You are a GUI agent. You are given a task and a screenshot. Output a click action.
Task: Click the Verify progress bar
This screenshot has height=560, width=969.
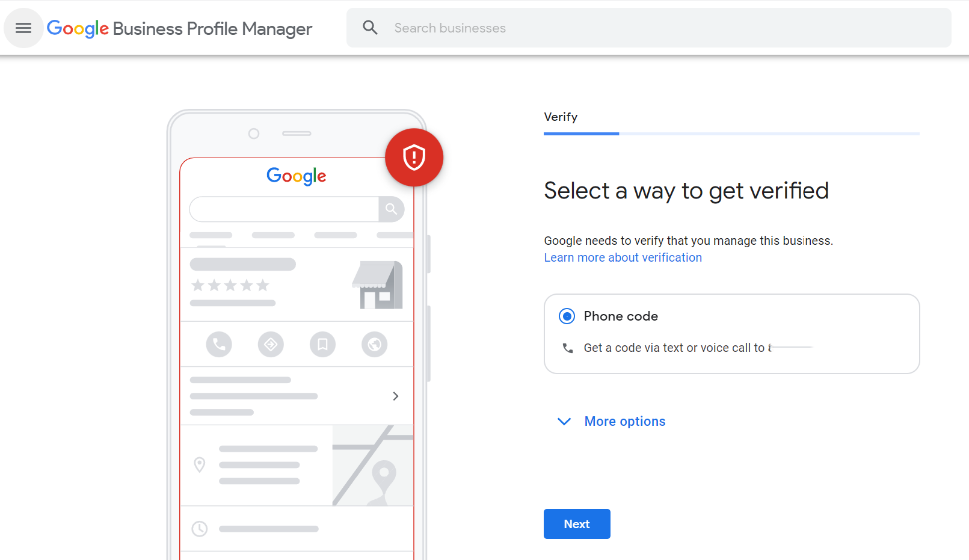pos(731,134)
